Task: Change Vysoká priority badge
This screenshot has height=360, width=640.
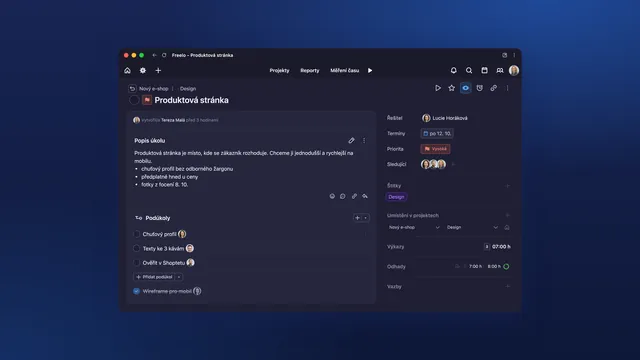Action: (x=436, y=149)
